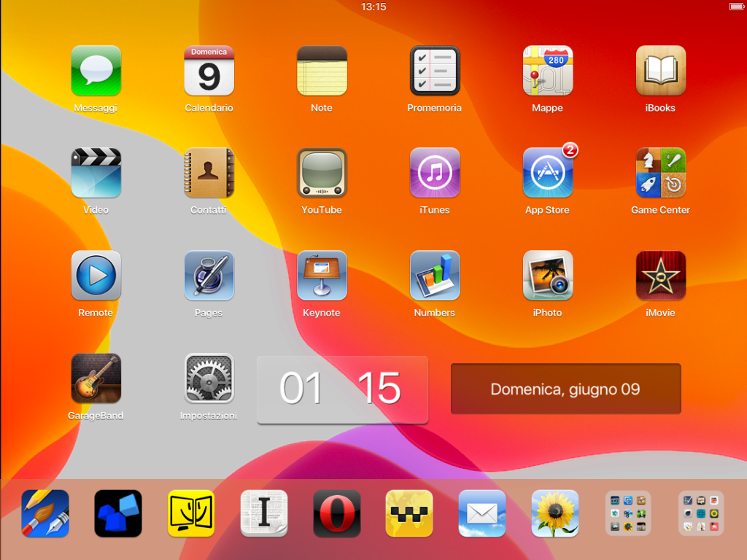Open the Video app
Image resolution: width=747 pixels, height=560 pixels.
coord(96,173)
